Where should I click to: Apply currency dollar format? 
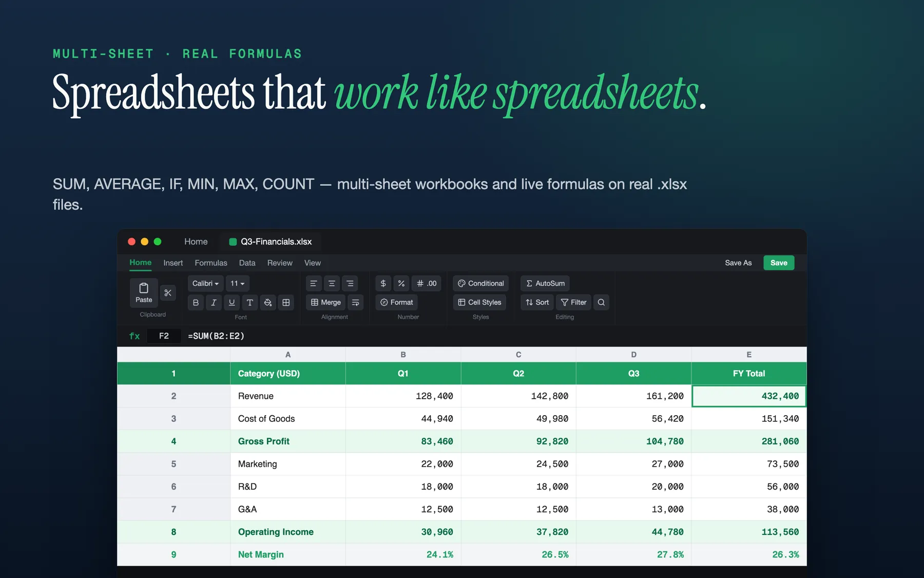click(x=383, y=284)
